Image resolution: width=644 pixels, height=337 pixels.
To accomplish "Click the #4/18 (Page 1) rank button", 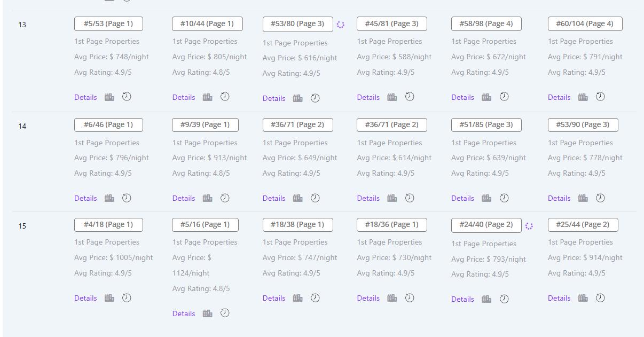I will (108, 224).
